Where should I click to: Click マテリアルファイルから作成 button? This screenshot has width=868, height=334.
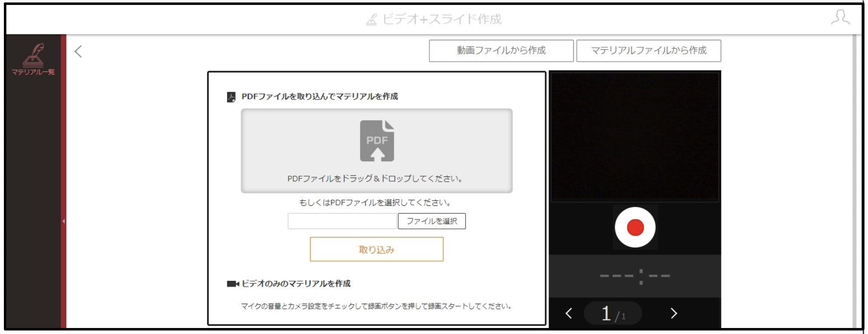coord(649,51)
